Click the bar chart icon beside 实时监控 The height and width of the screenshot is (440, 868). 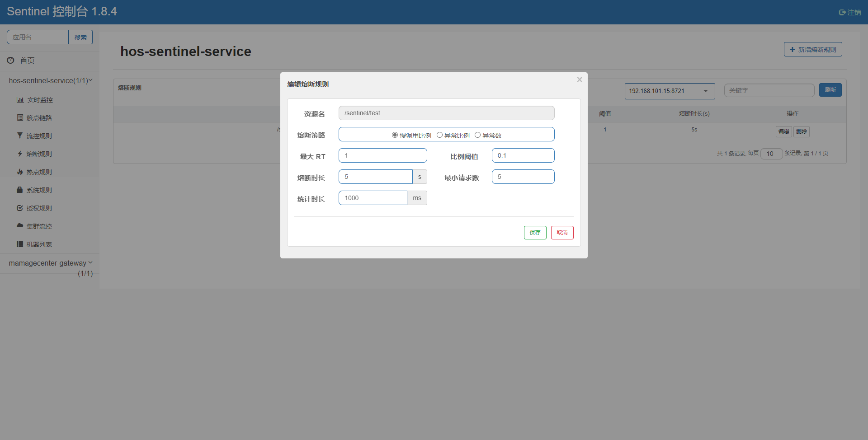[x=20, y=100]
